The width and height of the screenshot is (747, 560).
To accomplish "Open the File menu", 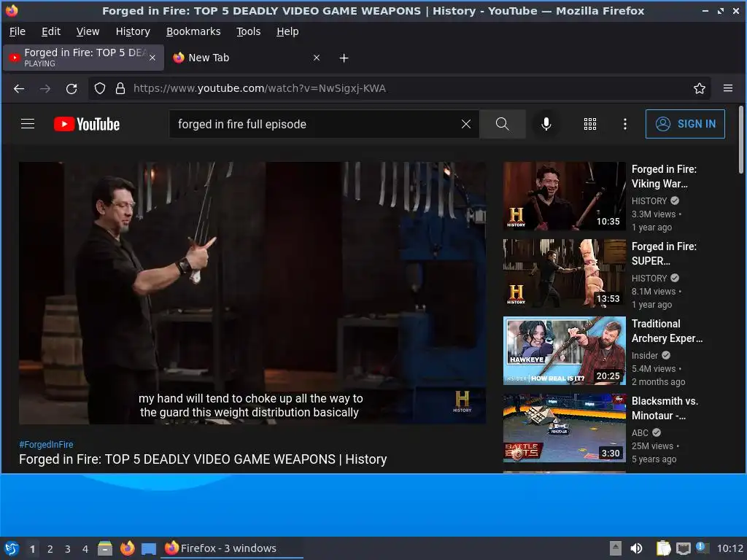I will pyautogui.click(x=18, y=31).
